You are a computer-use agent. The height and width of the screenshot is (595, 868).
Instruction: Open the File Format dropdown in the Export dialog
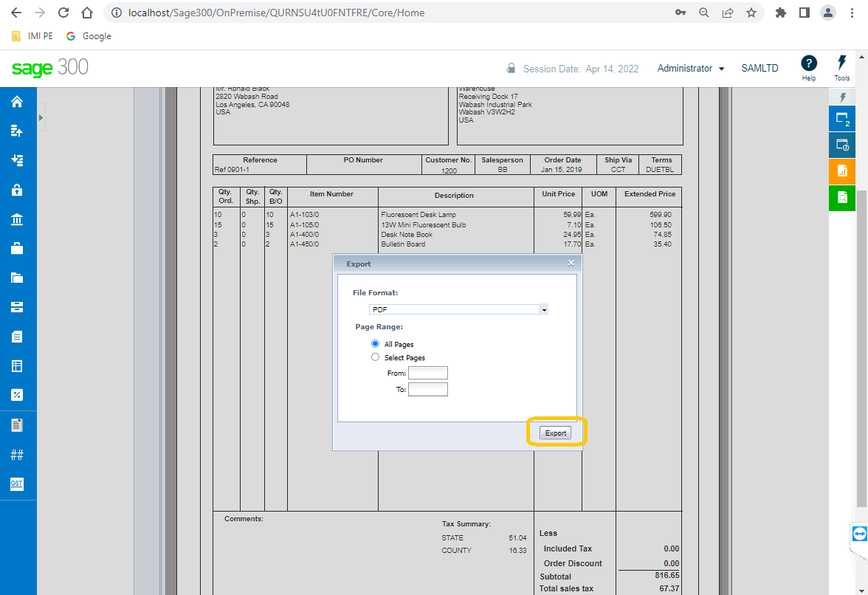tap(544, 309)
